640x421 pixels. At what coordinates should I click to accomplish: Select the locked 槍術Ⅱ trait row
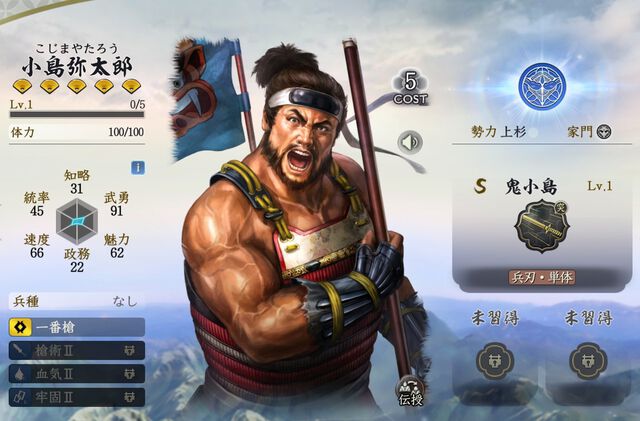click(x=77, y=350)
